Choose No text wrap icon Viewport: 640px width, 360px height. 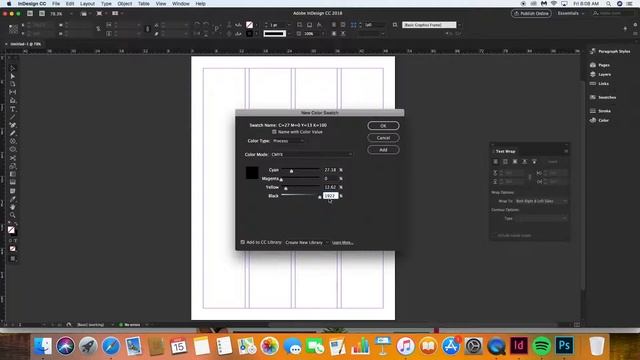pyautogui.click(x=496, y=162)
